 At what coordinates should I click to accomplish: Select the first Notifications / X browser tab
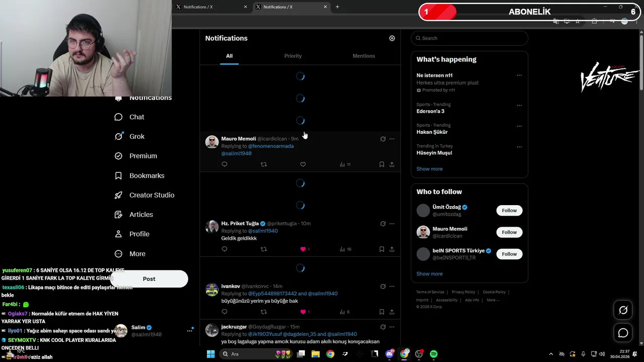[x=211, y=7]
